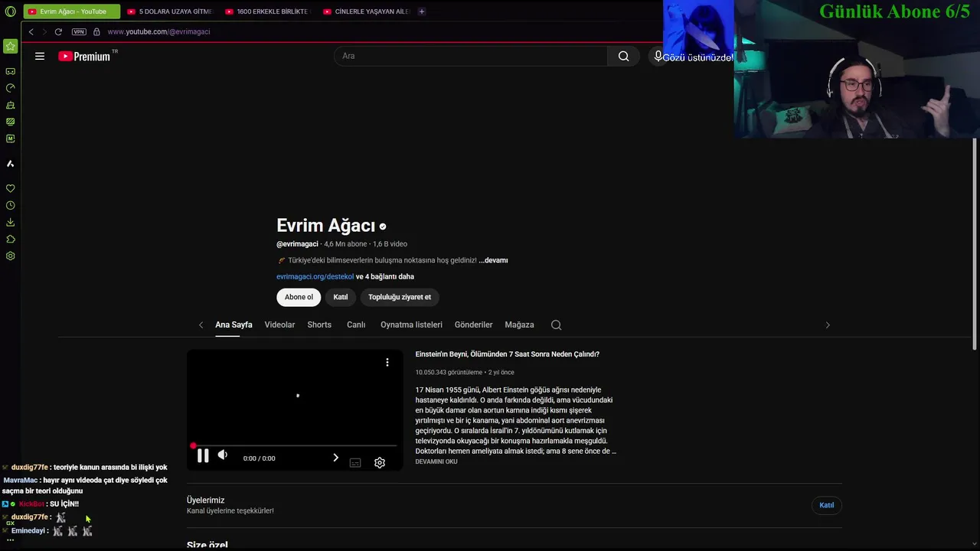Open GX Corner gamepad icon in sidebar
This screenshot has width=980, height=551.
[x=11, y=71]
